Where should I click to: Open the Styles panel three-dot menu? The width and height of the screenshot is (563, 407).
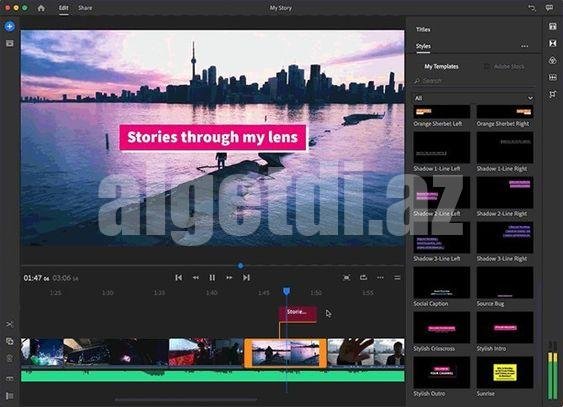pyautogui.click(x=525, y=46)
